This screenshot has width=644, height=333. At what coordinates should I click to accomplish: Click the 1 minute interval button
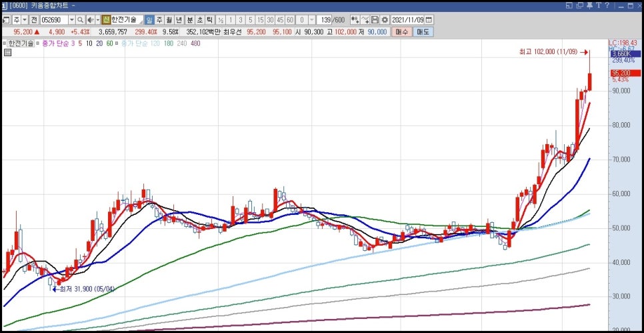coord(231,20)
